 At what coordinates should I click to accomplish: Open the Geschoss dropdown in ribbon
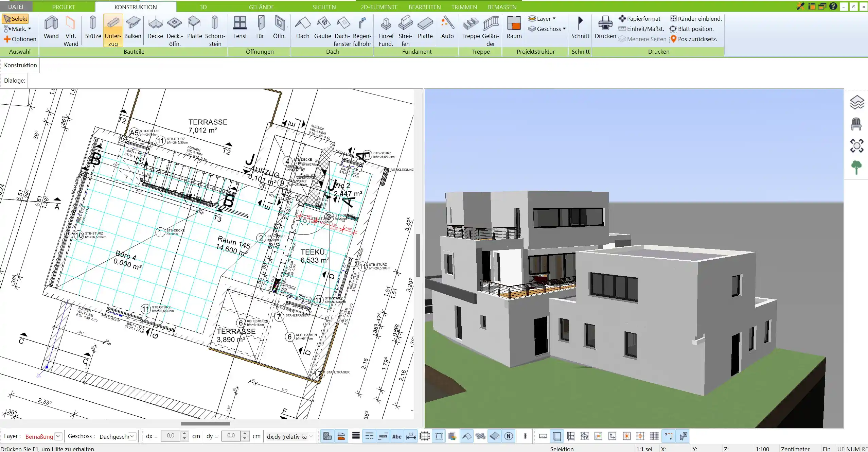[x=547, y=29]
